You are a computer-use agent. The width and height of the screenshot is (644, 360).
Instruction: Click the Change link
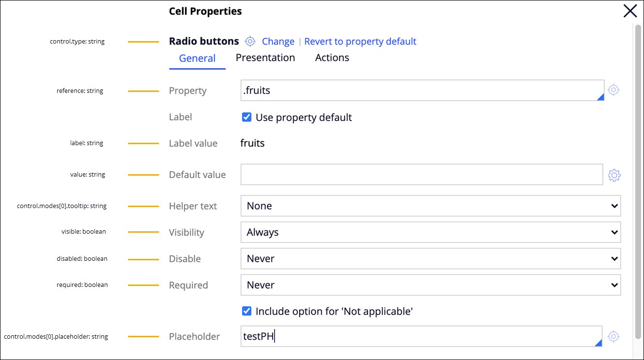pos(278,42)
